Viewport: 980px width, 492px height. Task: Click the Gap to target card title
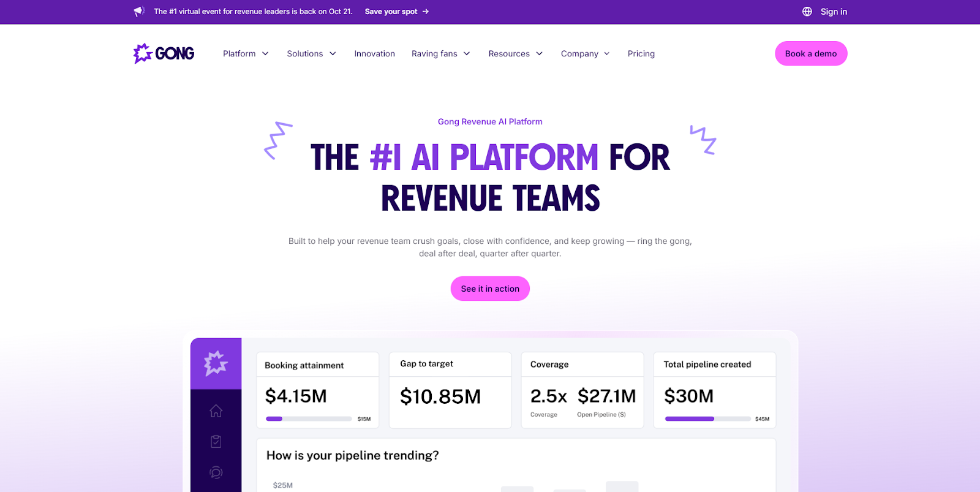pos(427,364)
